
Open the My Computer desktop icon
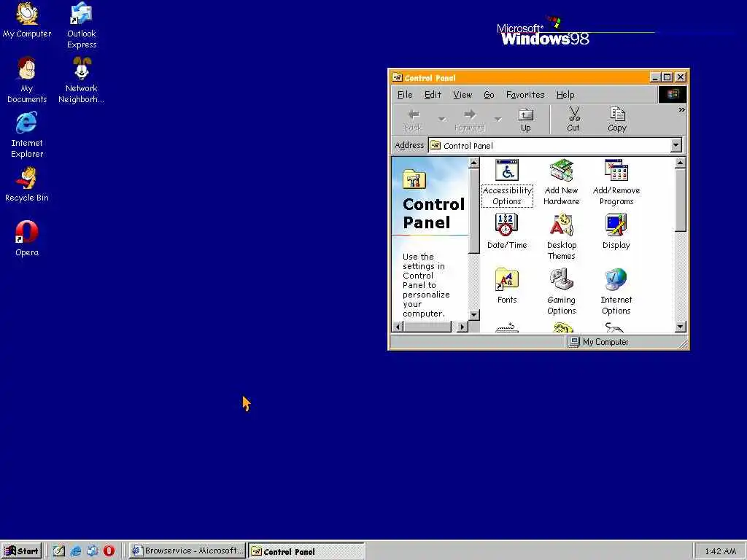[27, 20]
